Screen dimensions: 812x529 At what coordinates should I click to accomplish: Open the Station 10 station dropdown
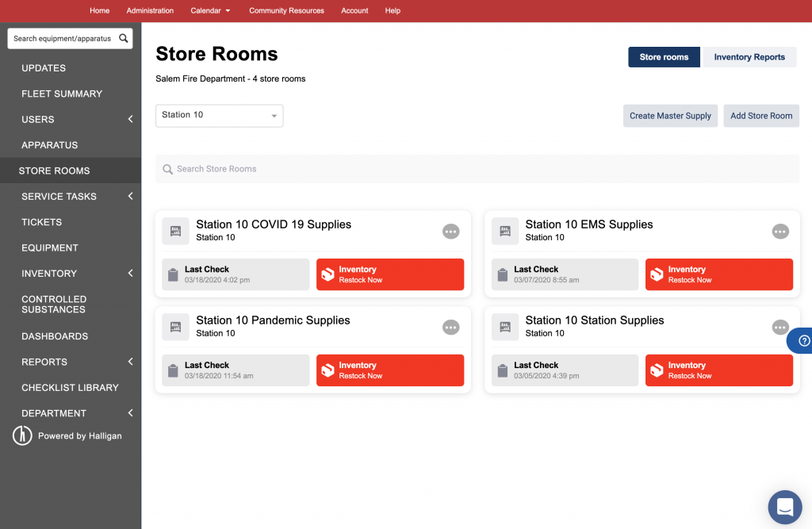coord(219,116)
